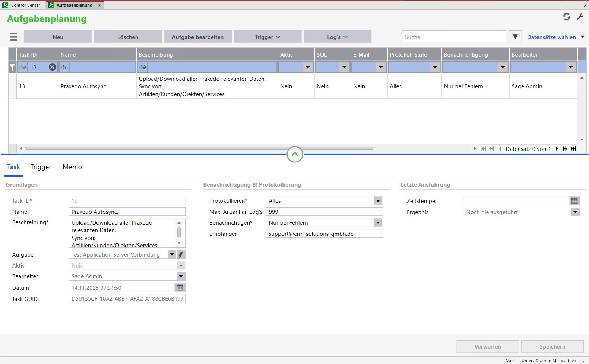Click Aufgabe bearbeiten button
589x364 pixels.
pos(198,37)
